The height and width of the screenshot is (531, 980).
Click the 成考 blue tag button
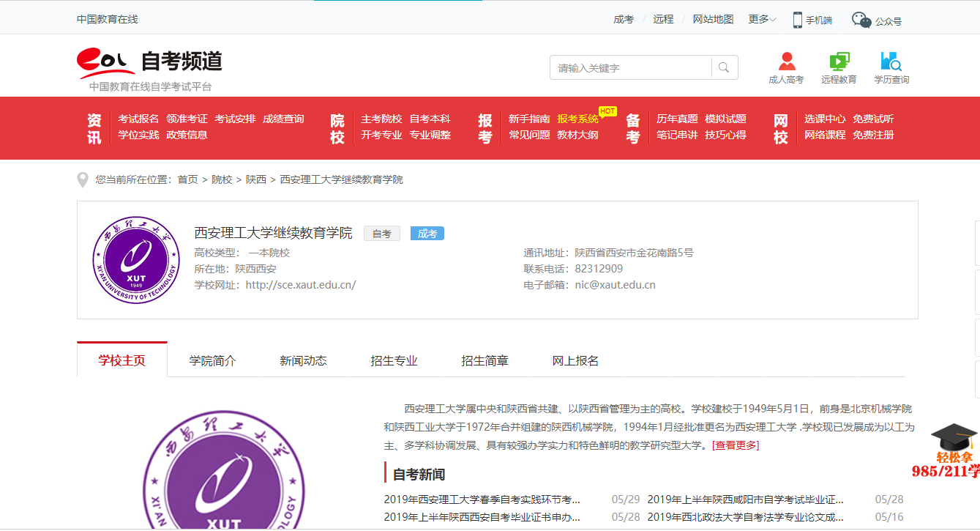[427, 234]
